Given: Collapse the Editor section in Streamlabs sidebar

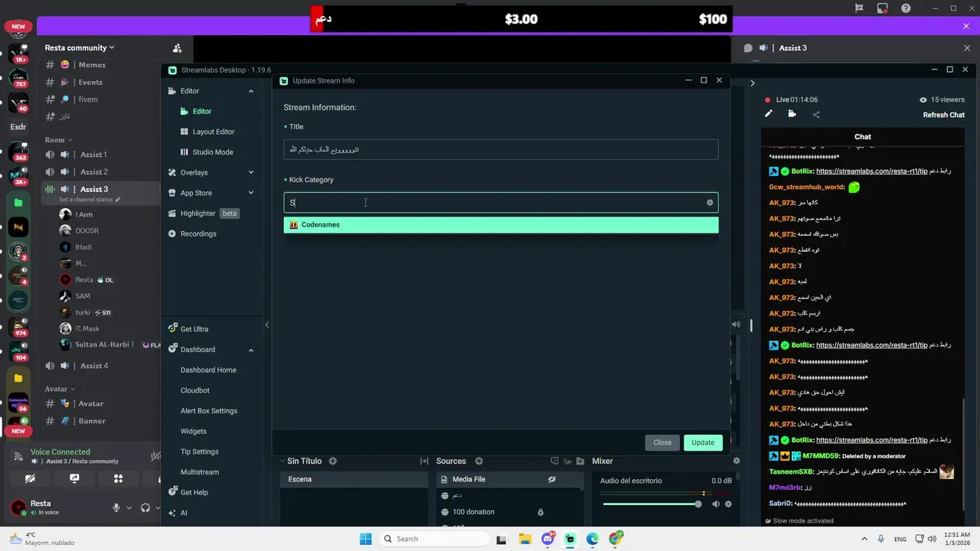Looking at the screenshot, I should click(x=250, y=91).
